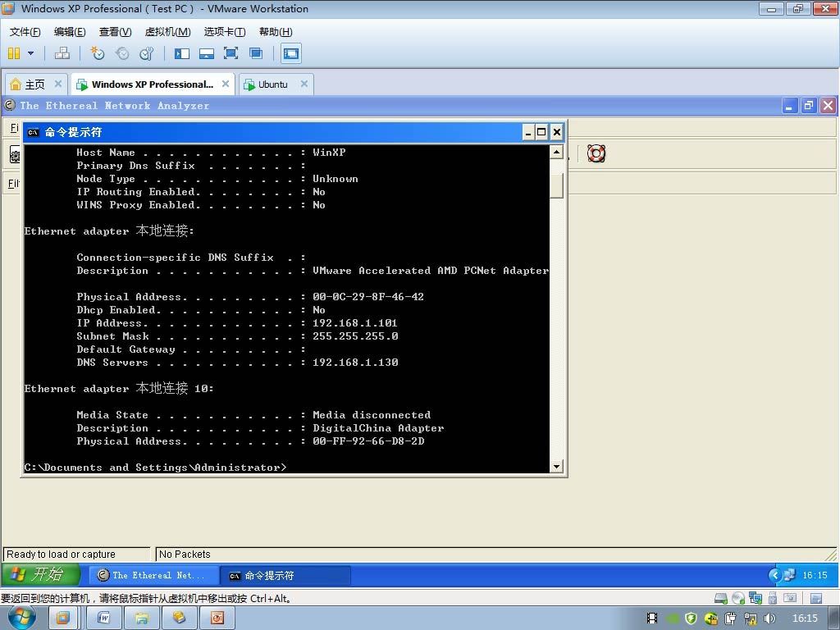Click the IP address 192.168.1.101 text

(x=354, y=323)
